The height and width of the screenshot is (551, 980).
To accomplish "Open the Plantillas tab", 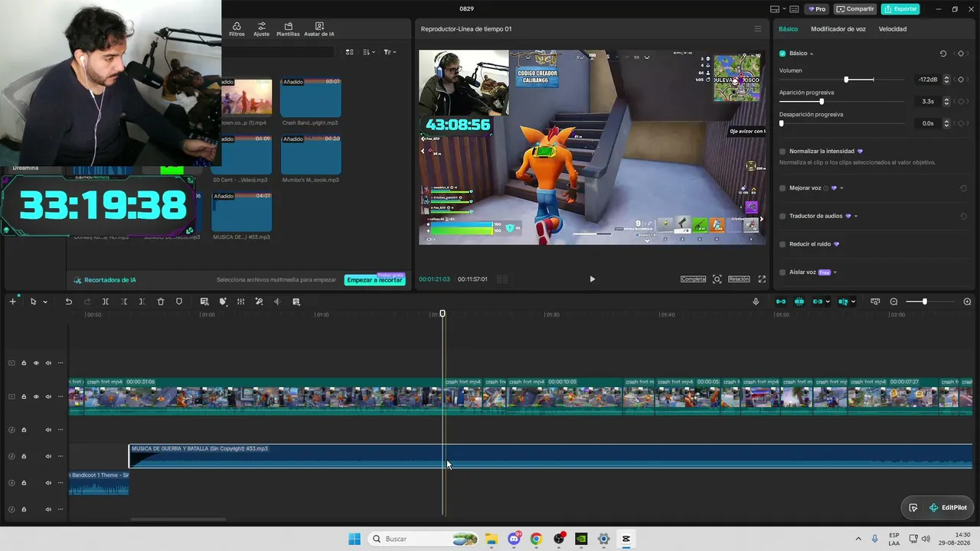I will [288, 29].
